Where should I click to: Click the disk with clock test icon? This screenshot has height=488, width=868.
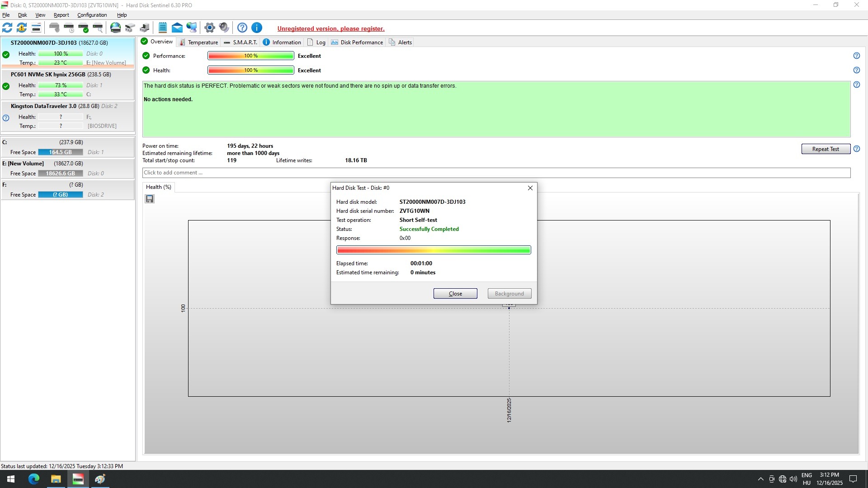point(69,28)
